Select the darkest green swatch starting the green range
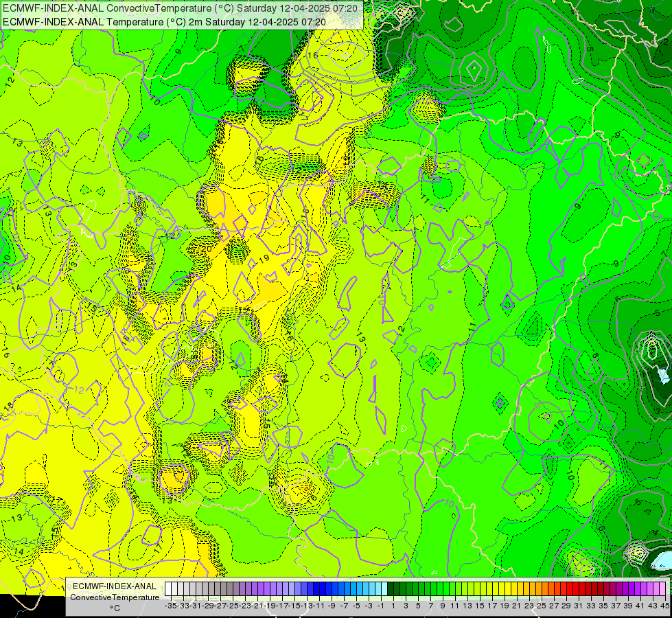672x618 pixels. click(x=391, y=589)
